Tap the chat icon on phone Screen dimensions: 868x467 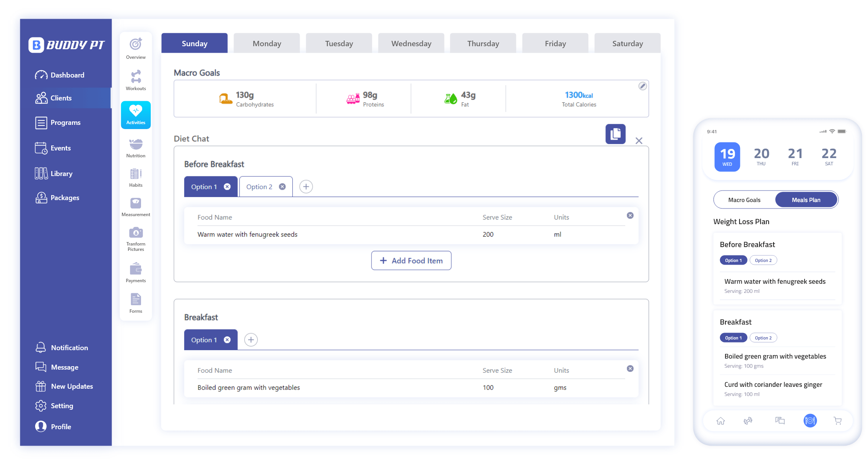[780, 421]
